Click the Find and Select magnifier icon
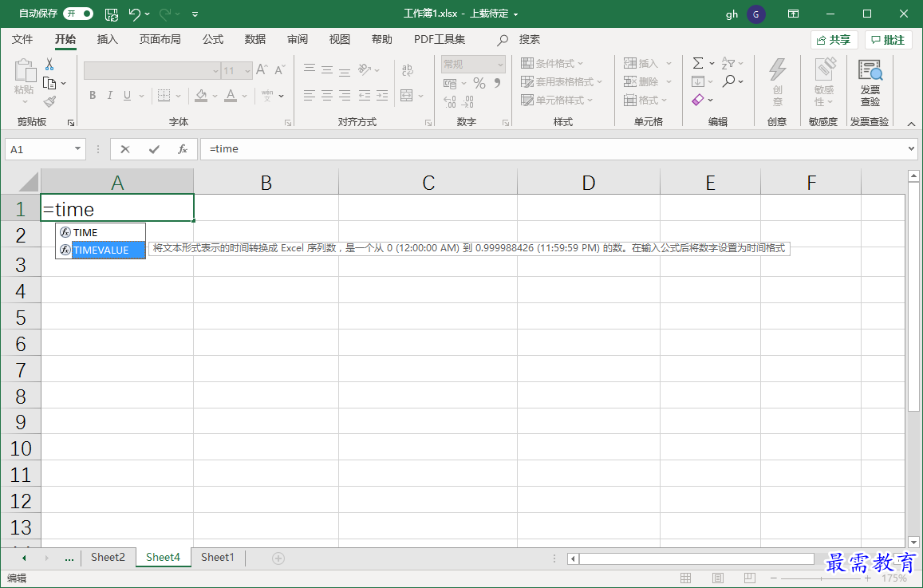Viewport: 923px width, 588px height. [728, 81]
